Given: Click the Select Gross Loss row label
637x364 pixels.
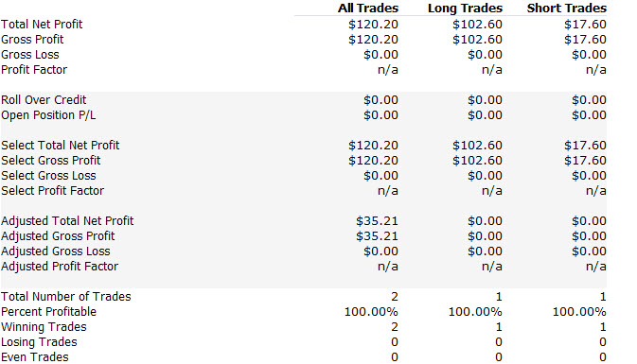Looking at the screenshot, I should click(x=48, y=176).
